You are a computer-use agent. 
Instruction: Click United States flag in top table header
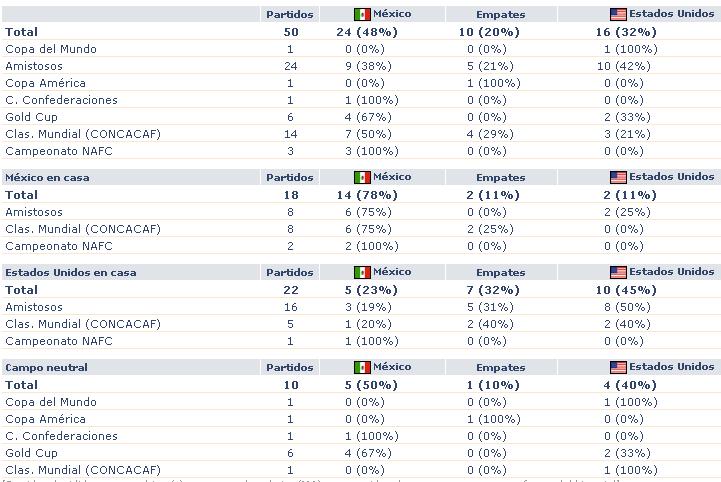618,15
